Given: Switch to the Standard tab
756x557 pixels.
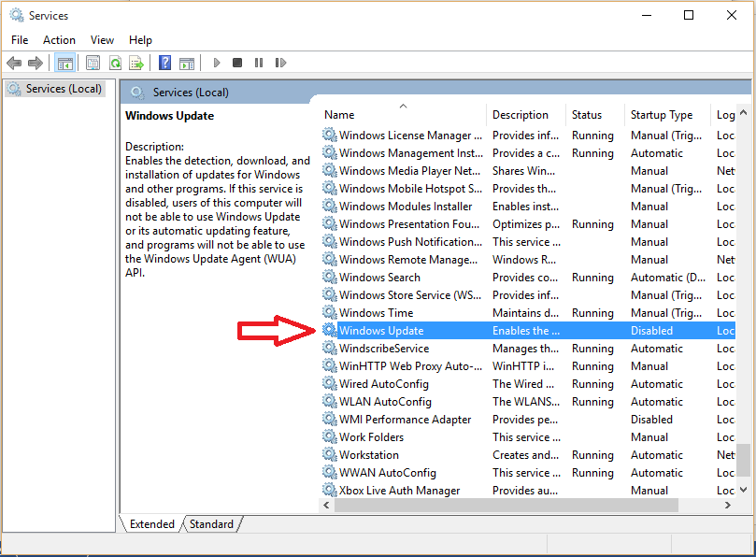Looking at the screenshot, I should [211, 524].
